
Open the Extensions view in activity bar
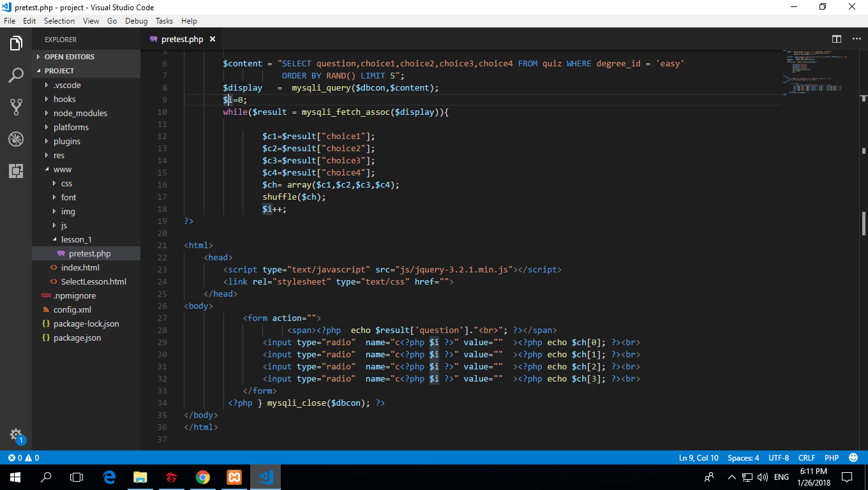click(16, 170)
